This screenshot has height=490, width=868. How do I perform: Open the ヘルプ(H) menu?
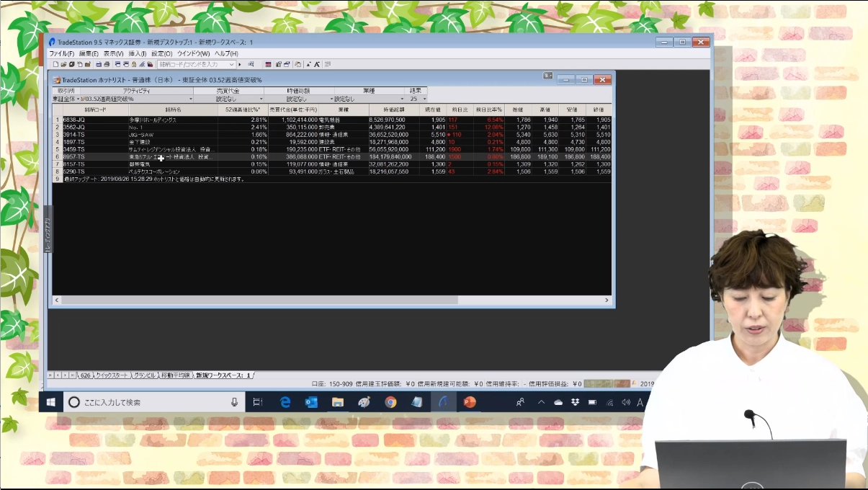click(x=225, y=53)
